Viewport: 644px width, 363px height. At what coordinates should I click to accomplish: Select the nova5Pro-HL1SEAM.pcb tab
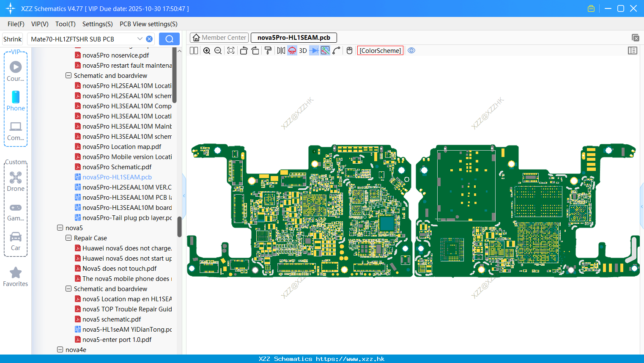pyautogui.click(x=294, y=38)
